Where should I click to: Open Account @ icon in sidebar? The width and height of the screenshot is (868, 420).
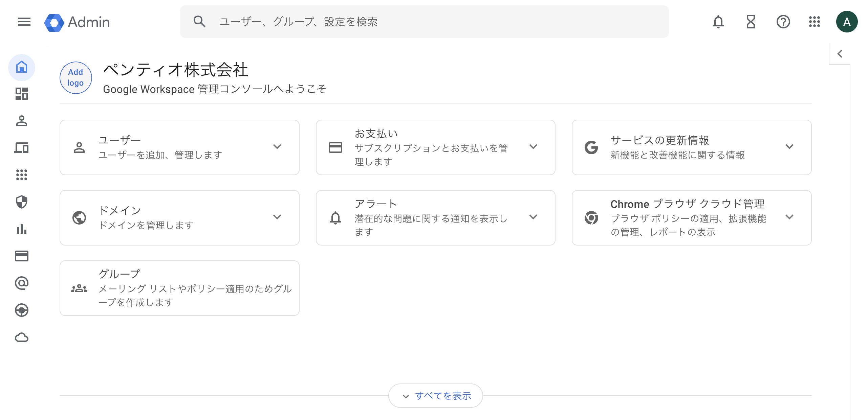click(22, 283)
